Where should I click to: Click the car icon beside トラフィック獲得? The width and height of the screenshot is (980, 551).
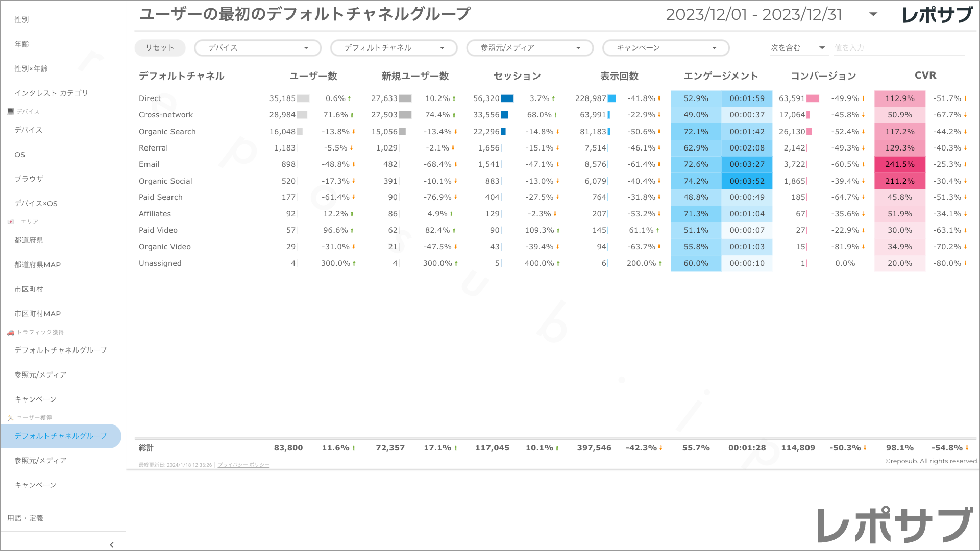pos(11,332)
